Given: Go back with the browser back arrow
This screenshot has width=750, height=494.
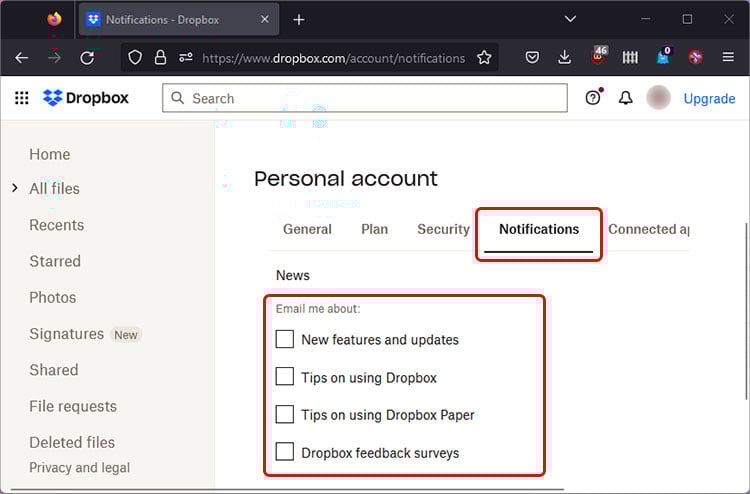Looking at the screenshot, I should click(22, 58).
